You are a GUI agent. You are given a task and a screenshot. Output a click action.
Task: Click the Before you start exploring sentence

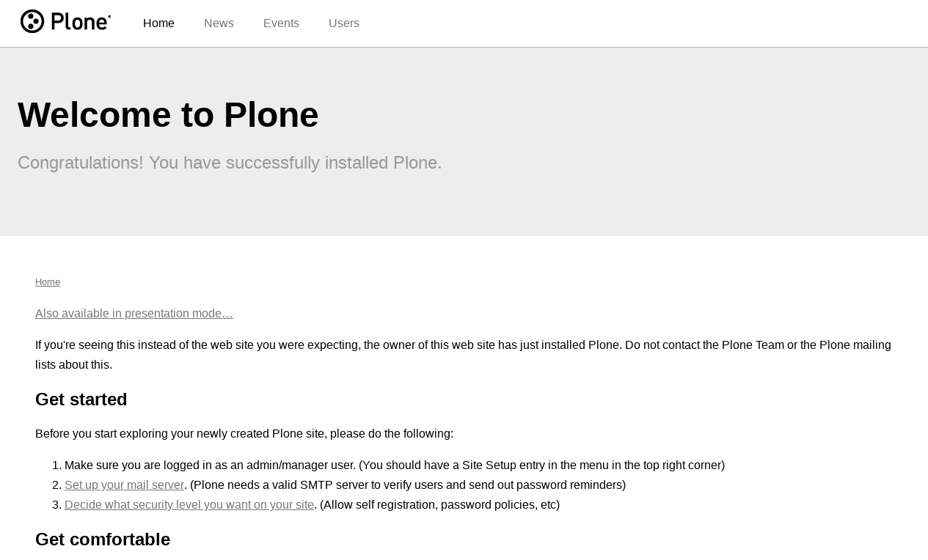pyautogui.click(x=244, y=434)
